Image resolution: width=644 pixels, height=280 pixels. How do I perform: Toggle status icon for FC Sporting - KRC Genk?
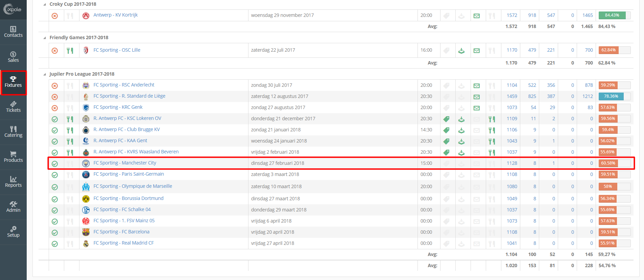tap(55, 108)
